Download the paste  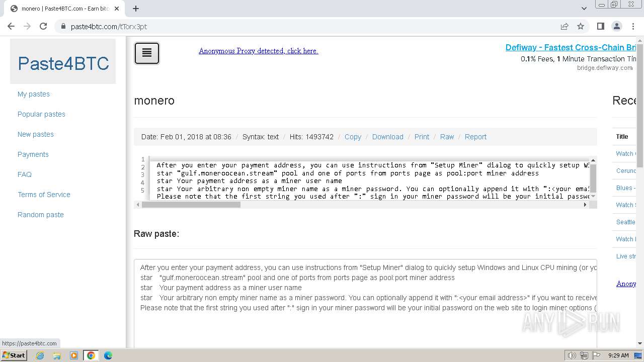pos(388,137)
